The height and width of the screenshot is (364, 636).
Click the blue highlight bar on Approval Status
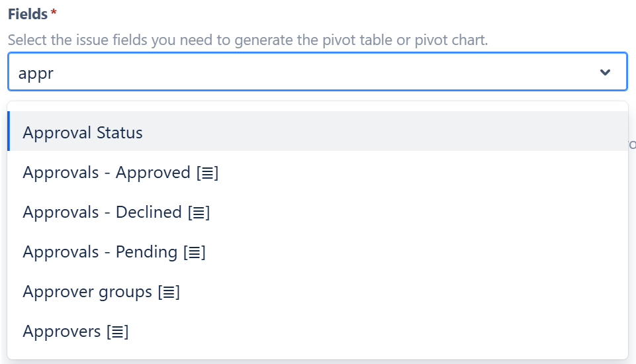(x=9, y=131)
